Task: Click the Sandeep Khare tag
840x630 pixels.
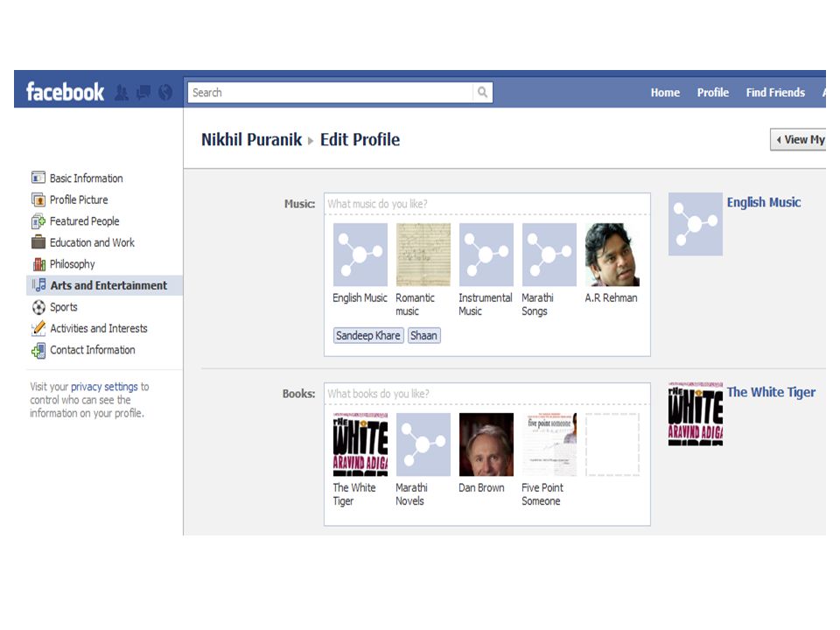Action: (368, 335)
